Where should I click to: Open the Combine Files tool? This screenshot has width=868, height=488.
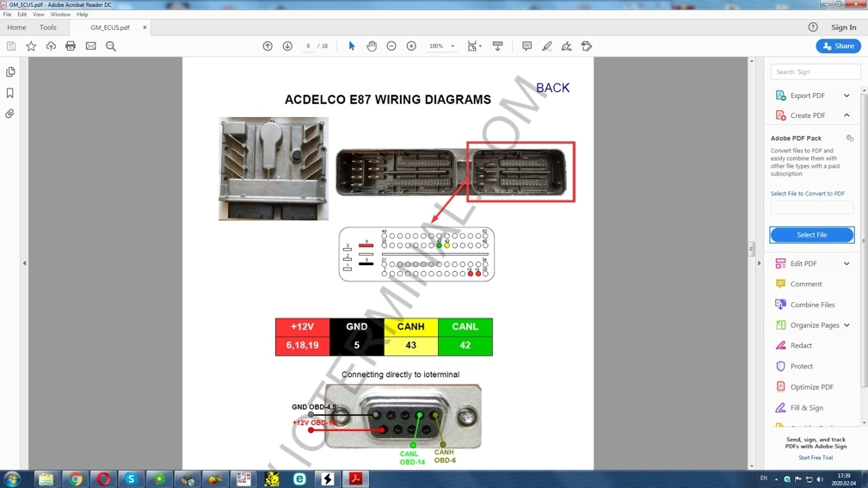pos(812,304)
